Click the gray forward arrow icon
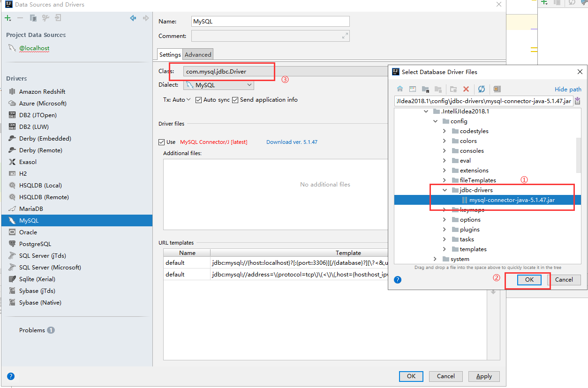588x388 pixels. pyautogui.click(x=146, y=18)
